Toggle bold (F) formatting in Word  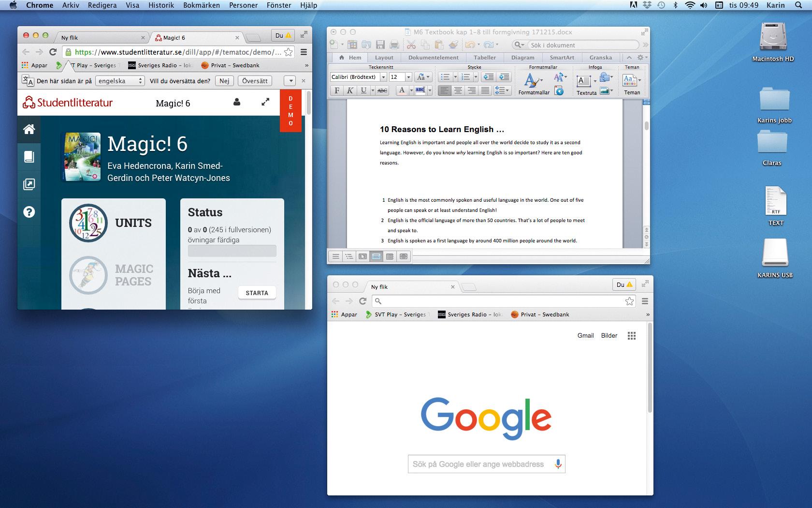click(337, 90)
